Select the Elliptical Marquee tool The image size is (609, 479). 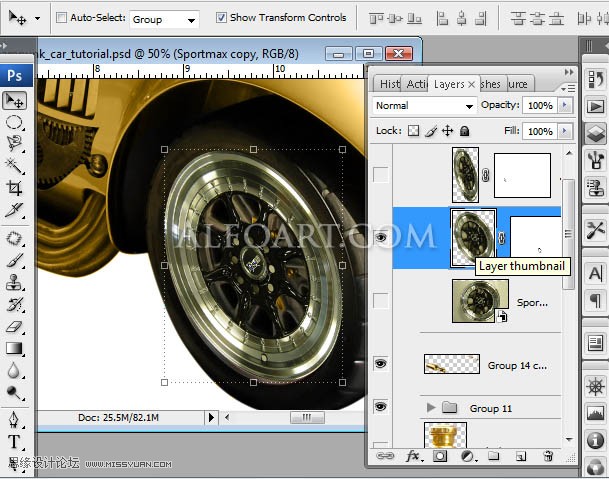pos(15,121)
